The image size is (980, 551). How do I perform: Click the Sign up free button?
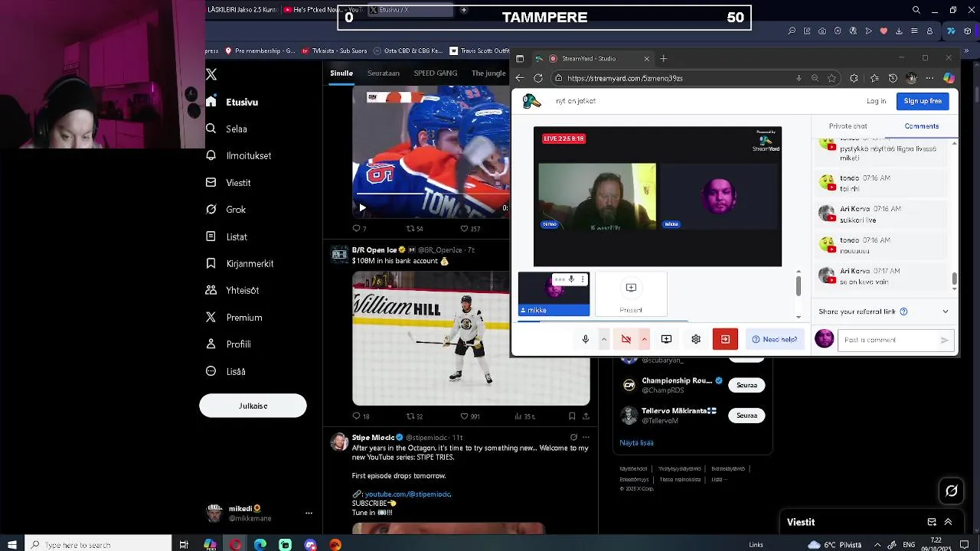923,101
